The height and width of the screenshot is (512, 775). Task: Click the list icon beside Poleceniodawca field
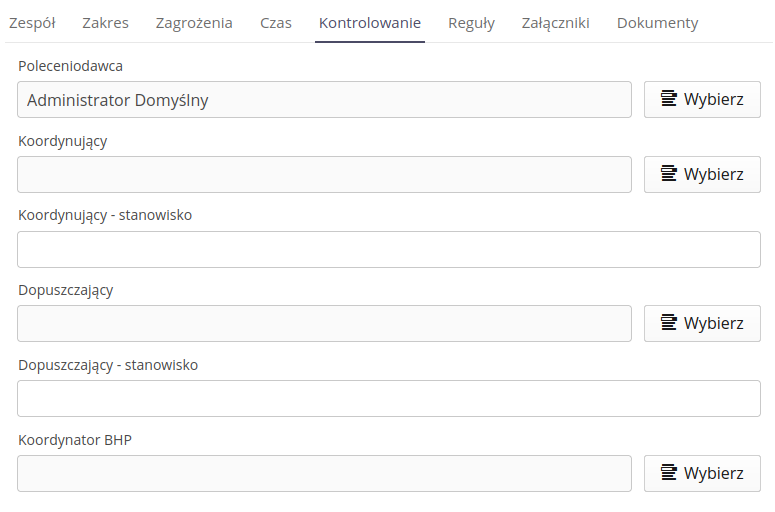coord(669,99)
